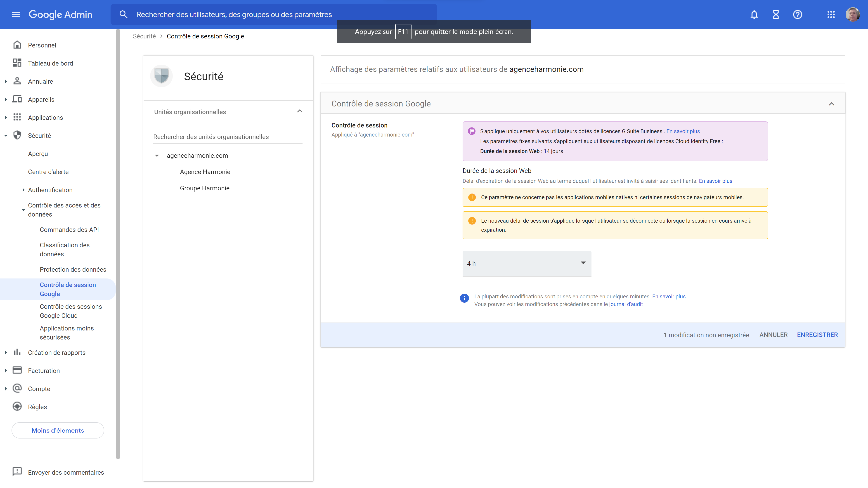Click the Sécurité shield icon in sidebar
Screen dimensions: 868x488
point(17,135)
